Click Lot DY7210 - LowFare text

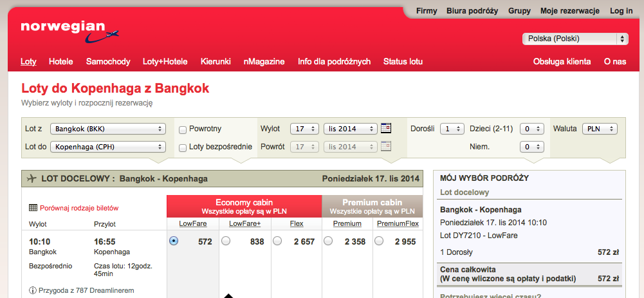pyautogui.click(x=479, y=236)
